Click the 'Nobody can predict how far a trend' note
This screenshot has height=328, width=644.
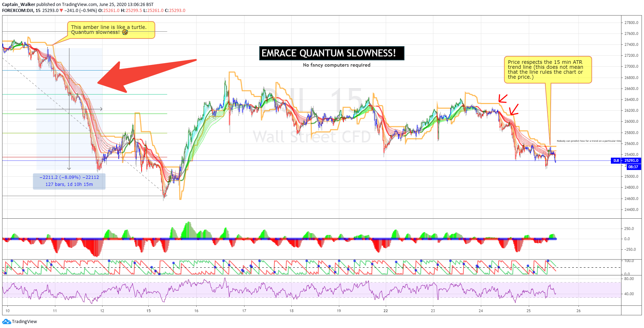pyautogui.click(x=589, y=141)
